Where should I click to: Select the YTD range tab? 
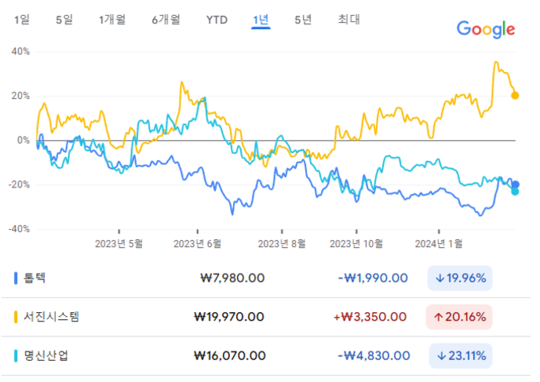pyautogui.click(x=217, y=20)
